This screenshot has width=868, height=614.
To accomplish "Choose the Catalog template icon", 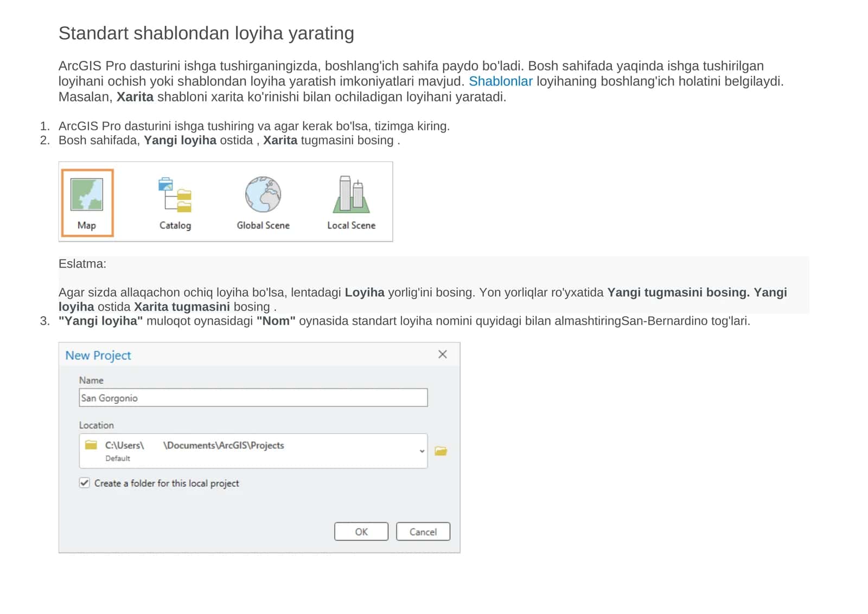I will pos(175,194).
